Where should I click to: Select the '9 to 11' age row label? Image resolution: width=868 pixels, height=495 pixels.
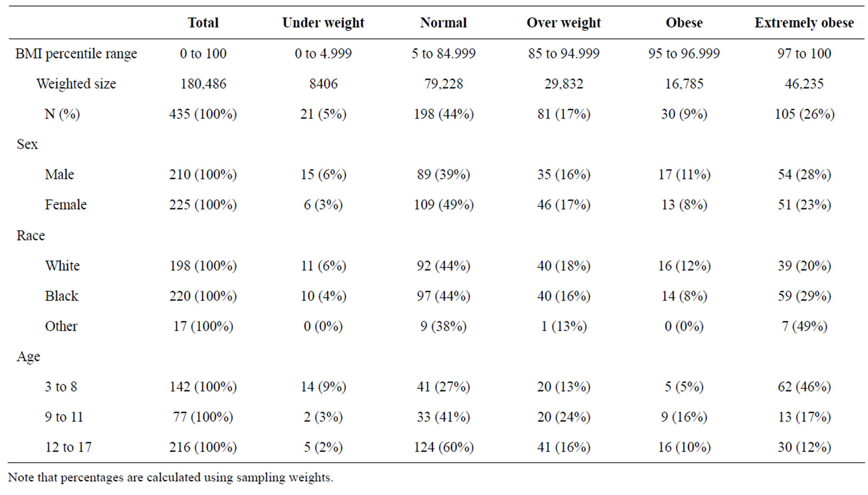(x=63, y=417)
